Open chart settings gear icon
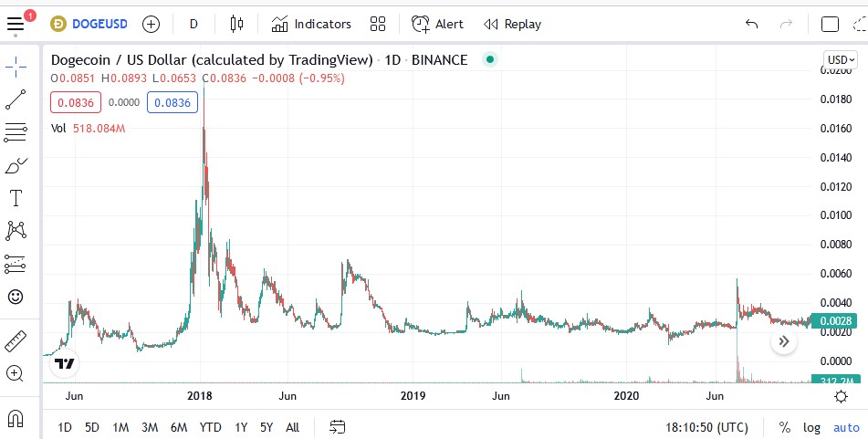 click(x=841, y=396)
